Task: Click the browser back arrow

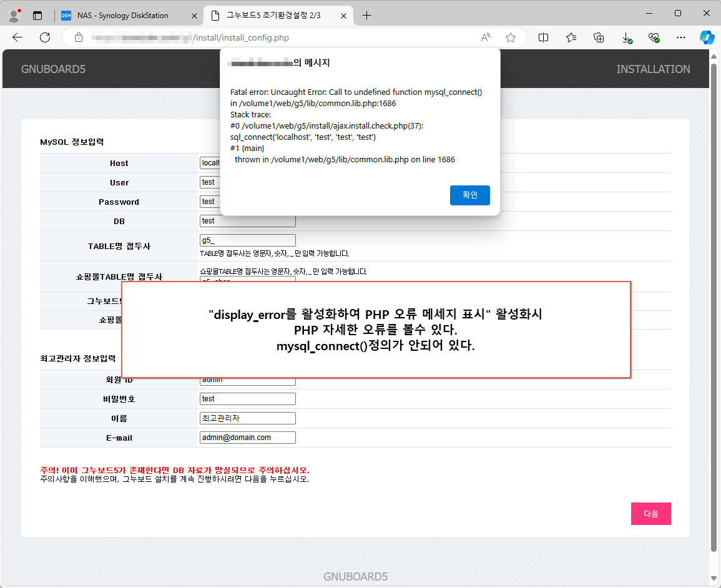Action: (17, 37)
